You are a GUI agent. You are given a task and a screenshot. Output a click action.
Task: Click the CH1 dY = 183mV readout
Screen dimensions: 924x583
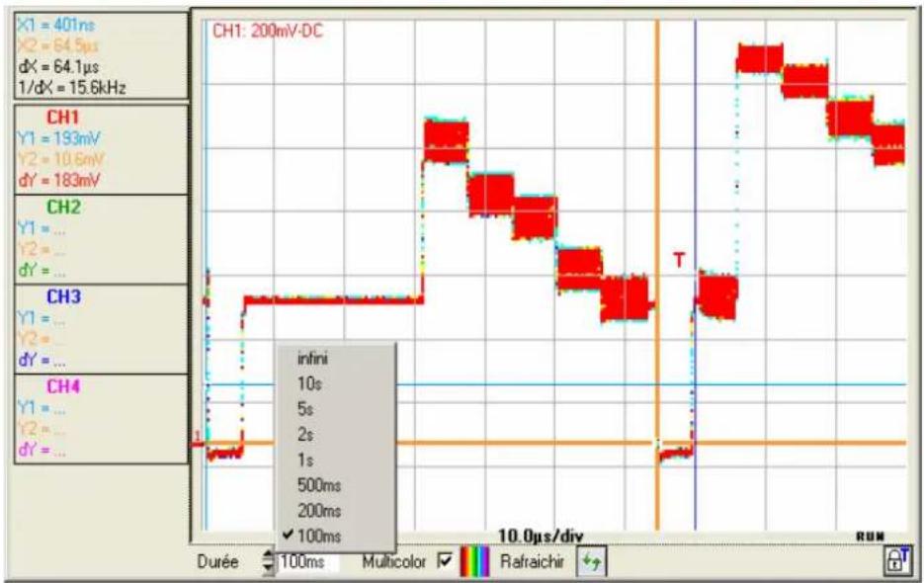coord(59,180)
